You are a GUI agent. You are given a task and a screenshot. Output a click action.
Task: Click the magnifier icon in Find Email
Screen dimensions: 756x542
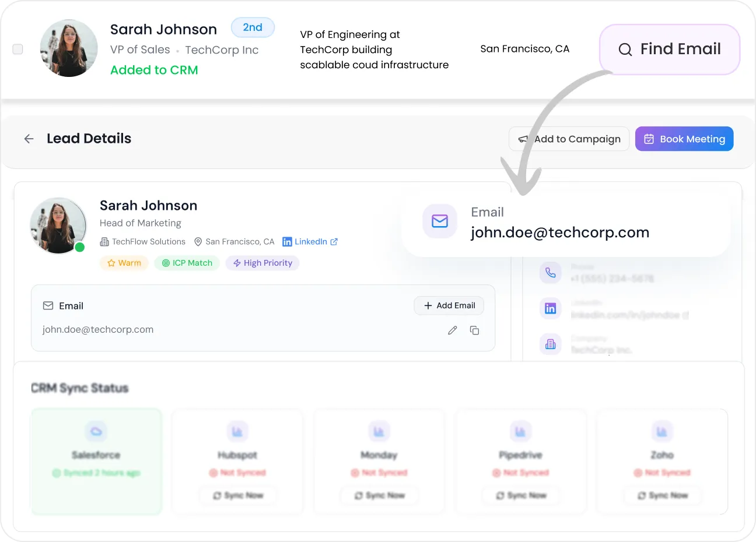click(625, 50)
